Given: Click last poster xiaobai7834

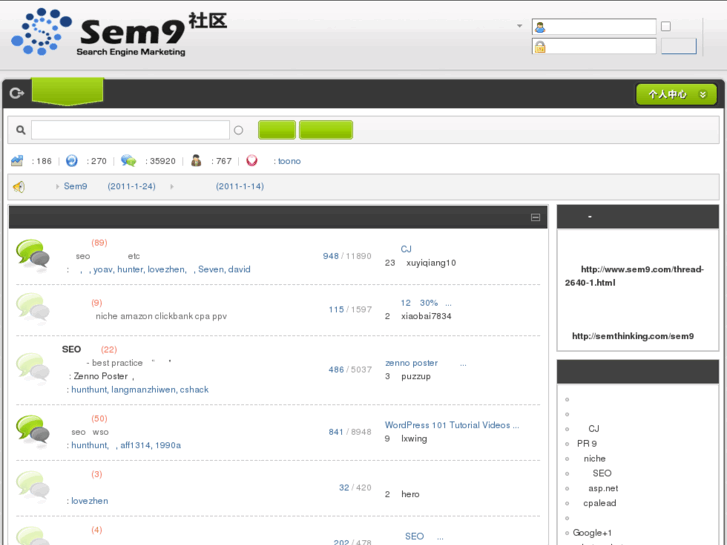Looking at the screenshot, I should [x=426, y=316].
